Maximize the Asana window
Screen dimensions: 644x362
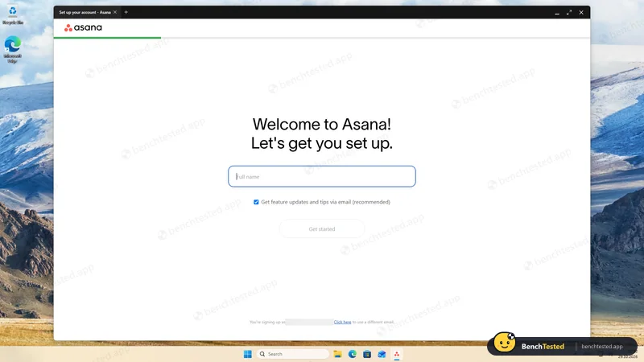(x=569, y=13)
